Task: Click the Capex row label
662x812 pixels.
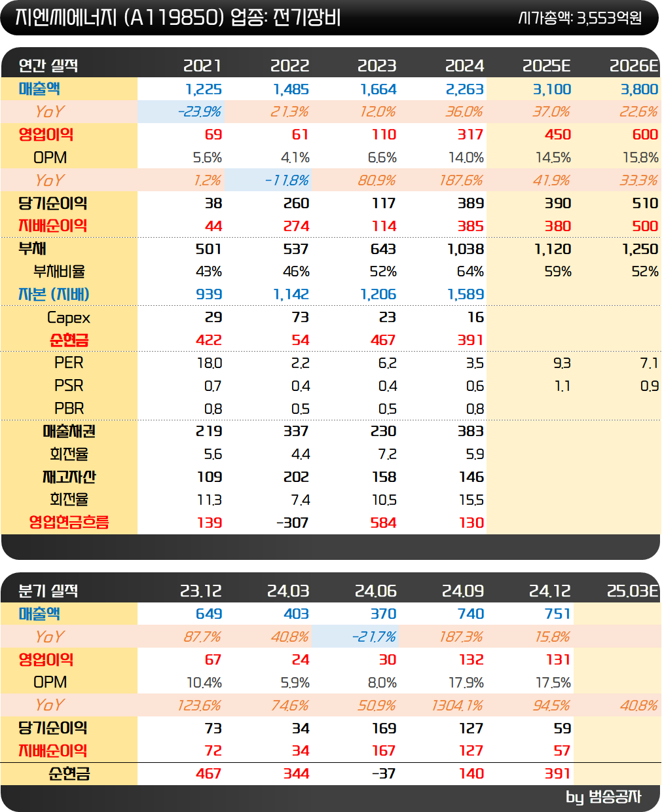Action: point(69,318)
